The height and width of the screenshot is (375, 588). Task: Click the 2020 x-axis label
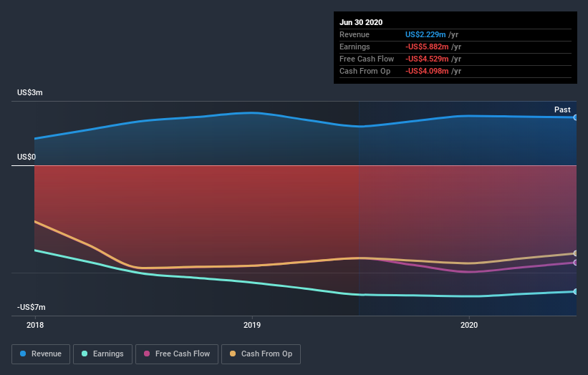pyautogui.click(x=469, y=325)
